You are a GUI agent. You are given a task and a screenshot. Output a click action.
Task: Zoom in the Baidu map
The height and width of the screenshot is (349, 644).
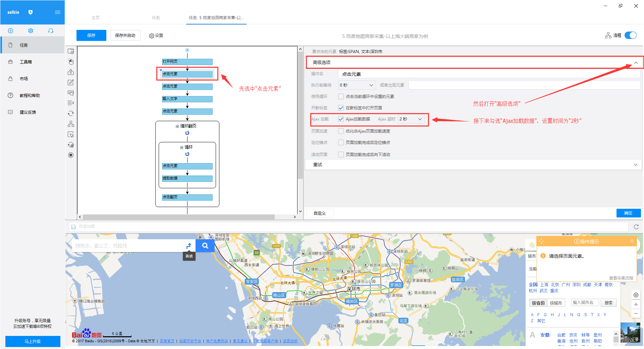pyautogui.click(x=636, y=304)
